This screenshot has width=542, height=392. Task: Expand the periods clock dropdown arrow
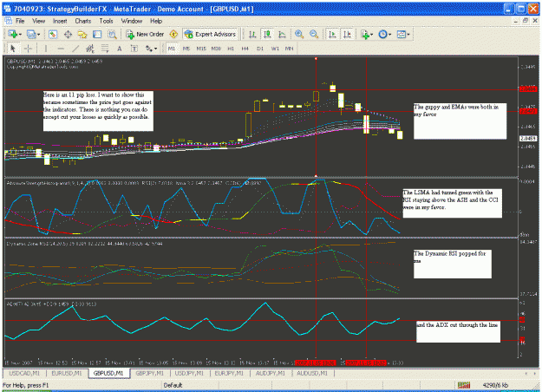390,35
